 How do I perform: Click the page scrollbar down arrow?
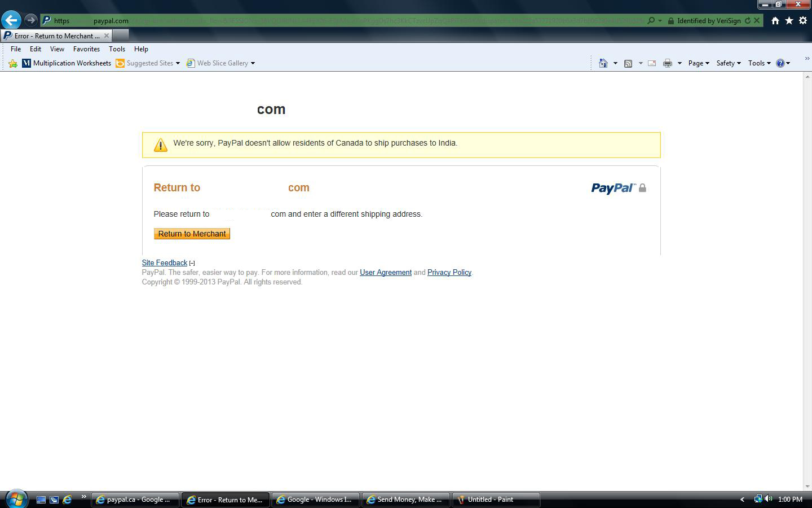807,486
